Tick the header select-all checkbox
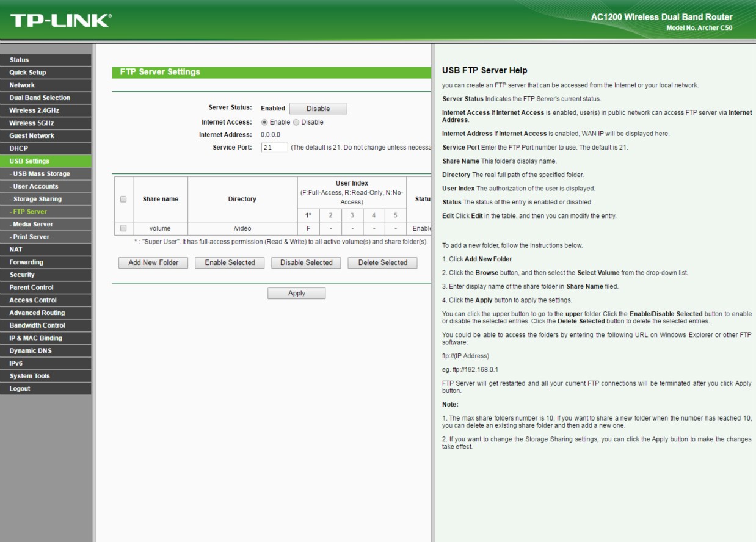Screen dimensions: 756x542 pos(123,199)
